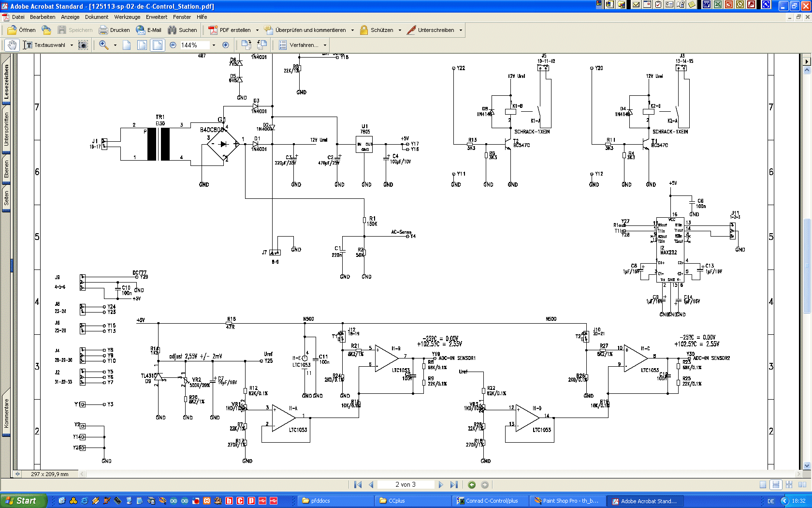Switch to Paint Shop Pro taskbar window

tap(567, 501)
